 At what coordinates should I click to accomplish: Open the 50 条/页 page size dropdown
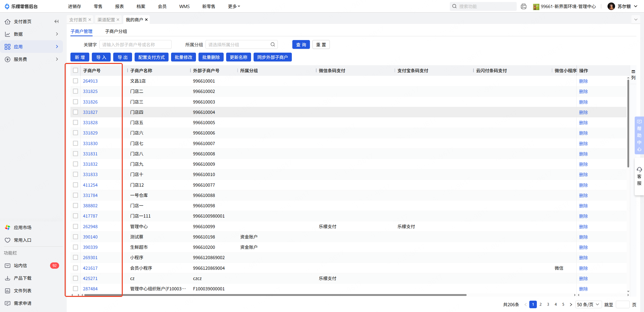[588, 304]
